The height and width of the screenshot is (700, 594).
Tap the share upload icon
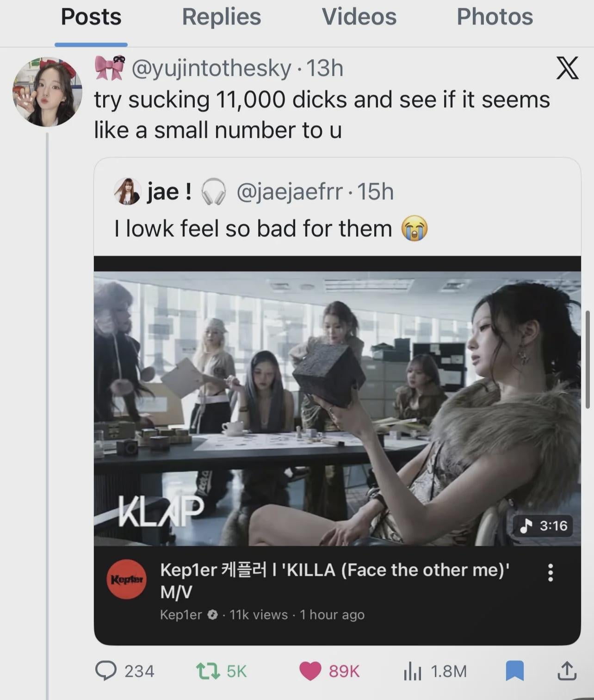click(567, 671)
